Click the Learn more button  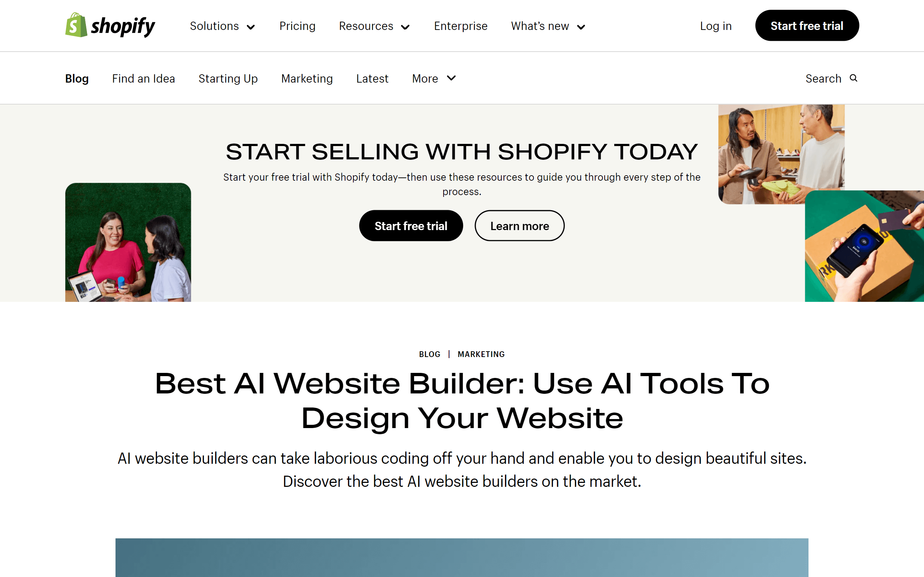pyautogui.click(x=519, y=225)
